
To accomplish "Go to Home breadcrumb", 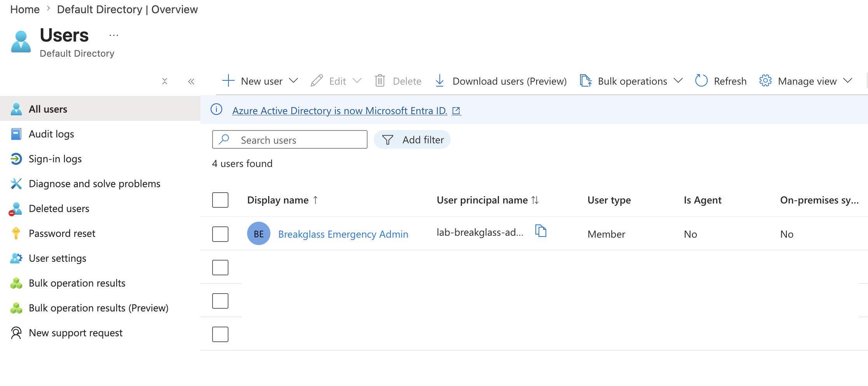I will (25, 9).
